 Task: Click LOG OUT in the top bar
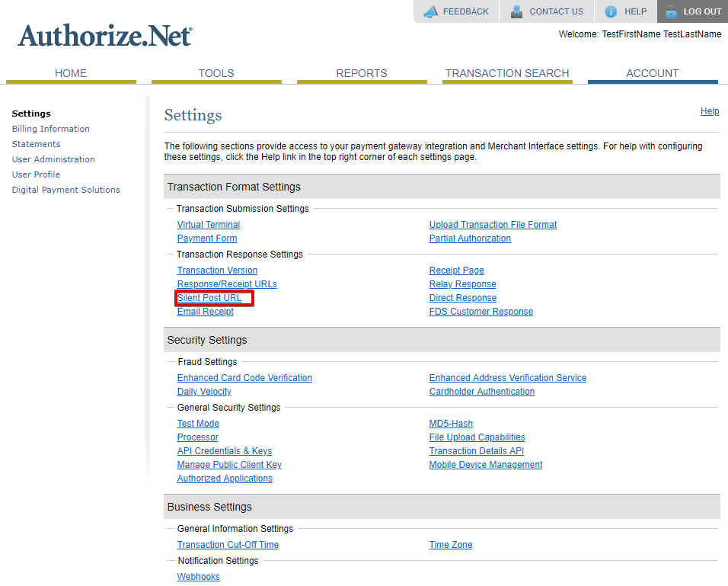pos(702,11)
